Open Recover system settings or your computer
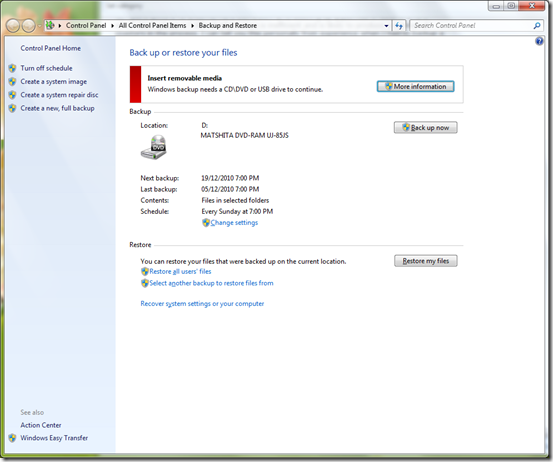The height and width of the screenshot is (462, 553). pyautogui.click(x=202, y=304)
